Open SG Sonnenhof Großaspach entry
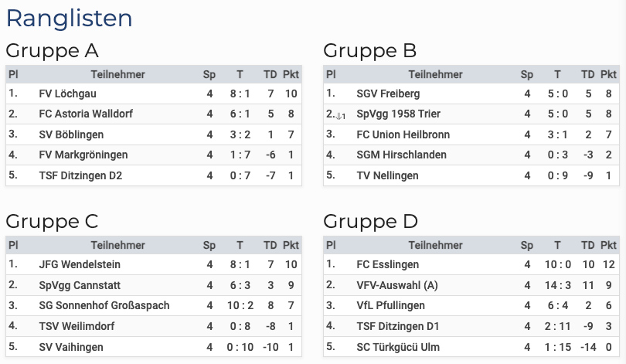The width and height of the screenshot is (626, 364). 104,305
